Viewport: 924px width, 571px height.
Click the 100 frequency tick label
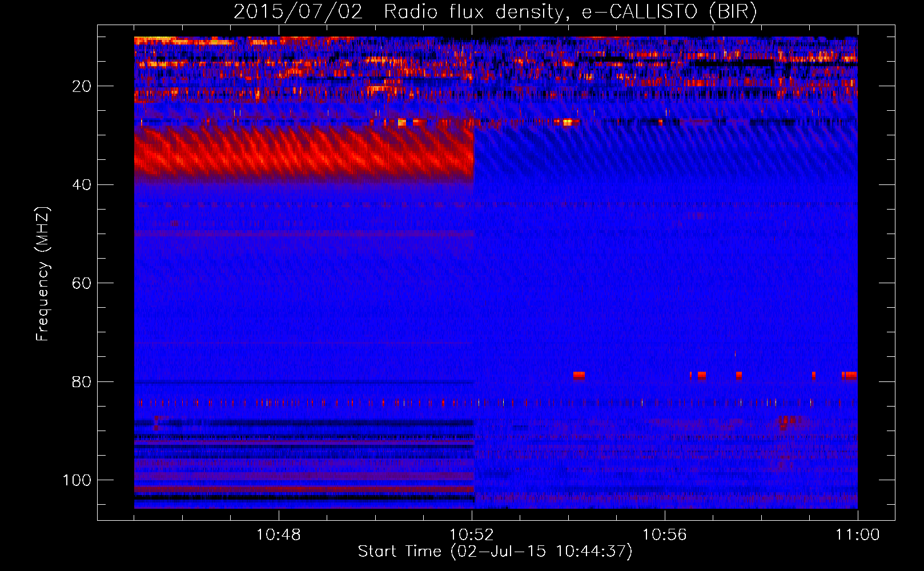point(77,480)
